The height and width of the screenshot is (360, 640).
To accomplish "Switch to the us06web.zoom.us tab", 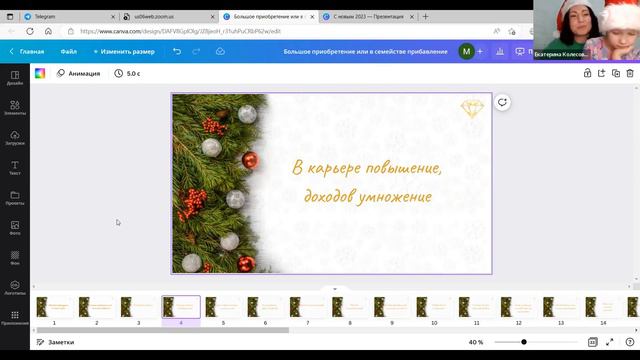I will pos(169,17).
